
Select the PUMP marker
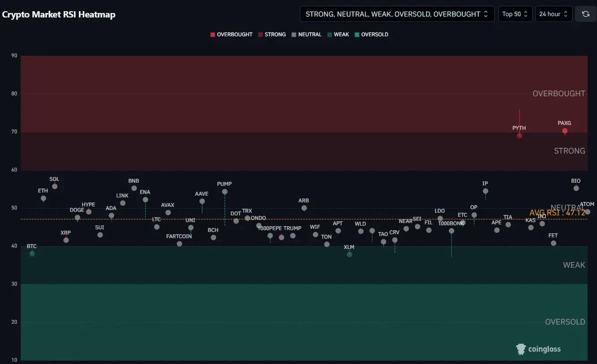point(225,192)
